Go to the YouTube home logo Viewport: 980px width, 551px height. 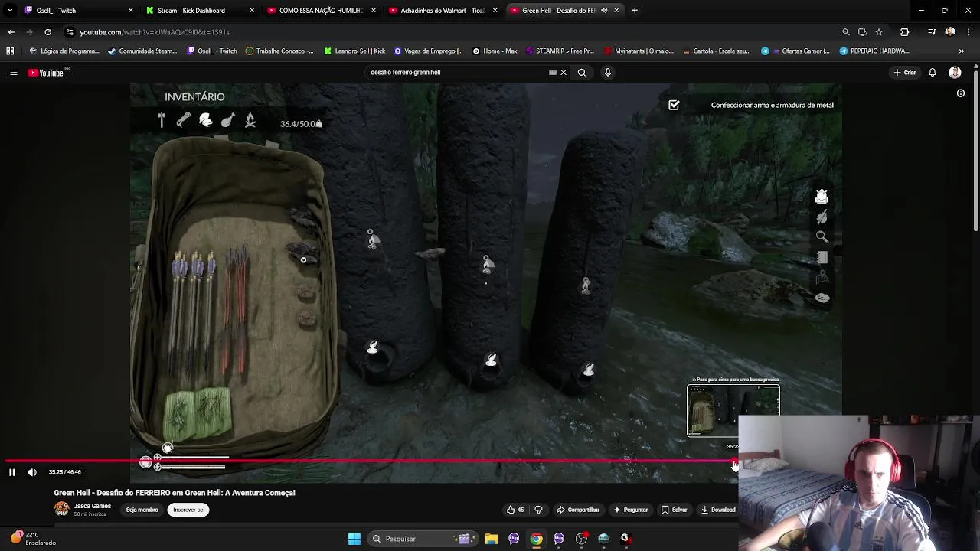[x=46, y=73]
